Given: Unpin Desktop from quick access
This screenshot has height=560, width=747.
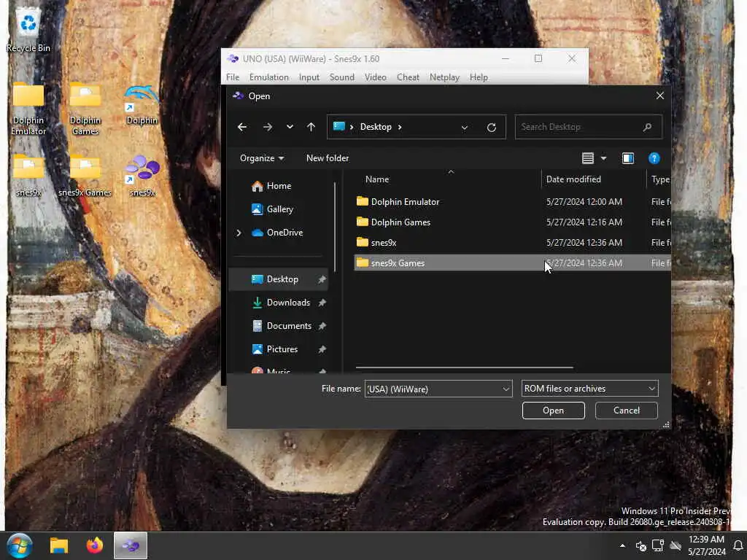Looking at the screenshot, I should tap(322, 279).
